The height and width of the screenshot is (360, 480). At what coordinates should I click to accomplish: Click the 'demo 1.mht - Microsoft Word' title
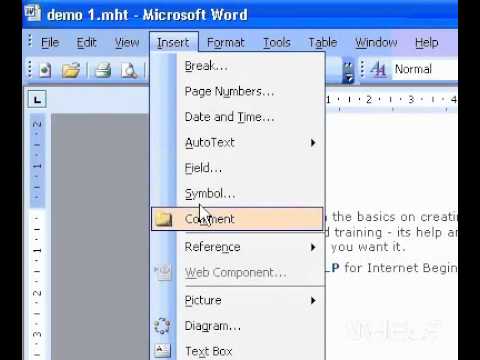pos(147,15)
